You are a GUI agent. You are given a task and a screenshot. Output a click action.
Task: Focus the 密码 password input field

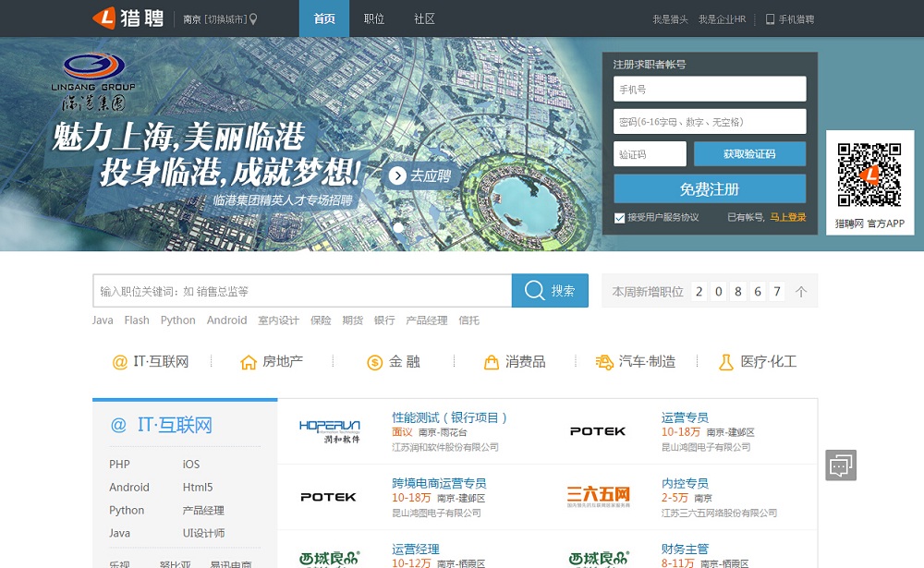pos(710,121)
